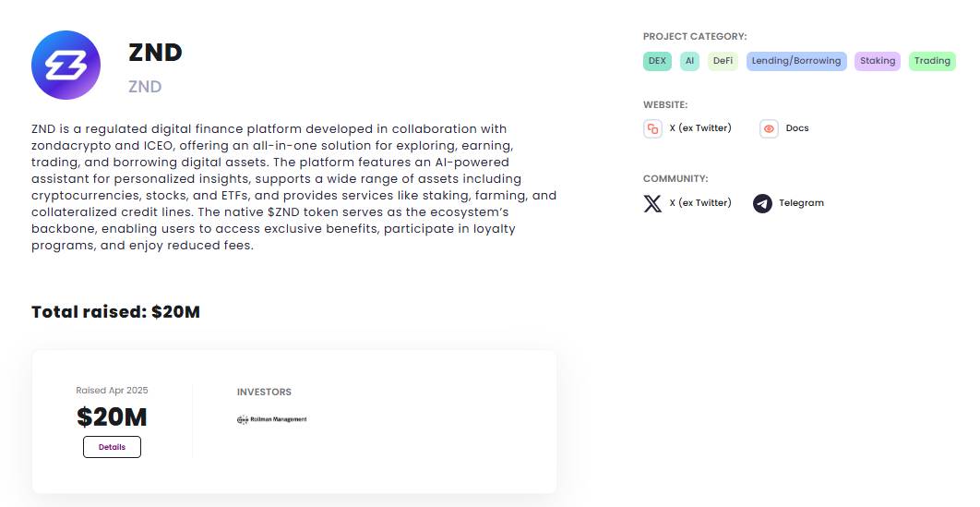Click the community X logo icon
The width and height of the screenshot is (980, 507).
pyautogui.click(x=652, y=203)
